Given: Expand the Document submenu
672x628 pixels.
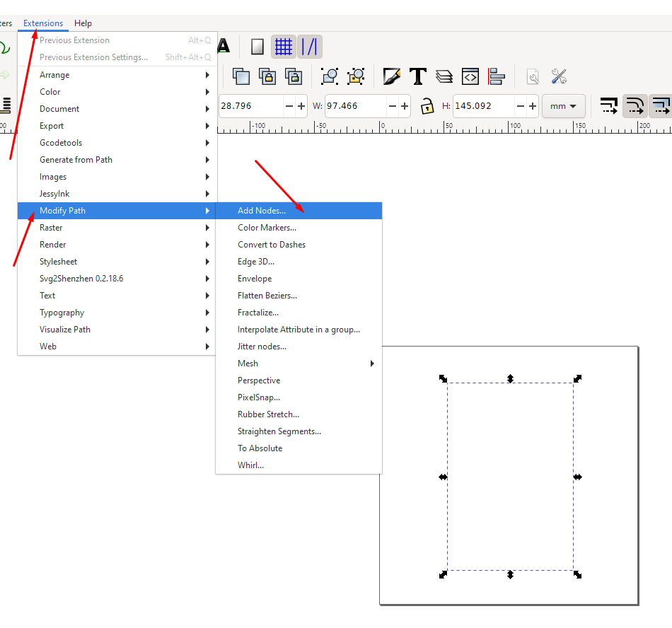Looking at the screenshot, I should point(117,109).
